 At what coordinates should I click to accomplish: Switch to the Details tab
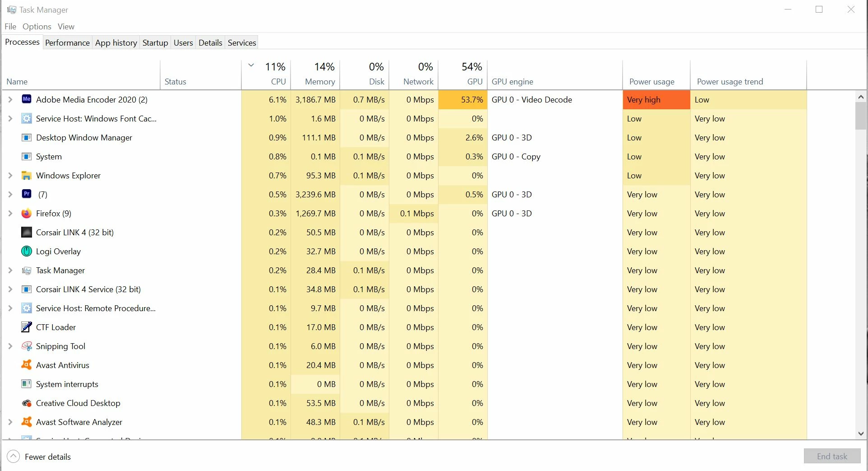[210, 42]
